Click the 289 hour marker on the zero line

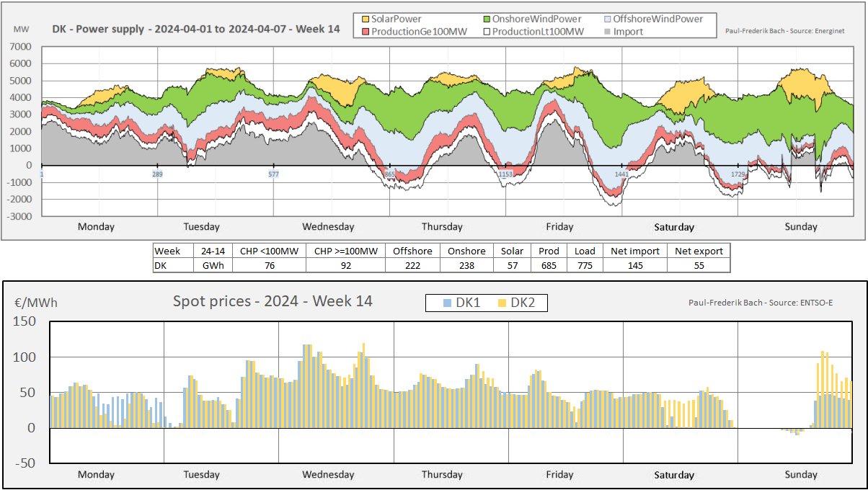[x=157, y=174]
